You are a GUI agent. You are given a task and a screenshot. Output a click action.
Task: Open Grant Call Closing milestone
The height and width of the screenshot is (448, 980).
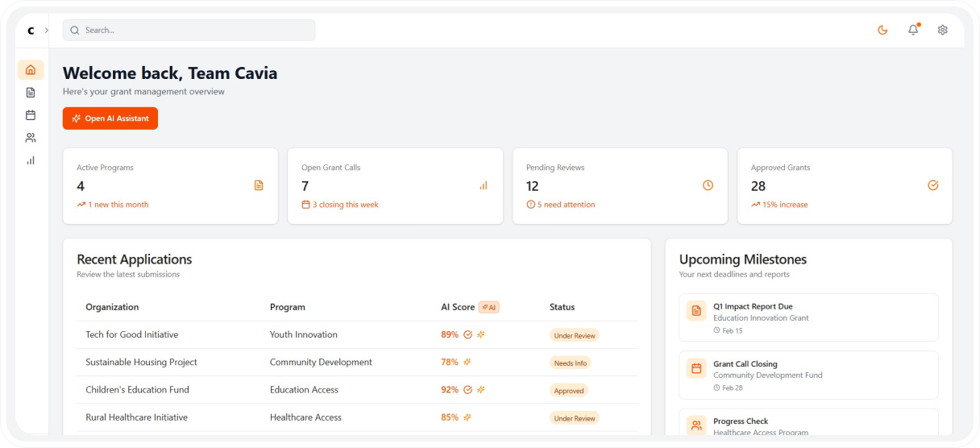808,375
